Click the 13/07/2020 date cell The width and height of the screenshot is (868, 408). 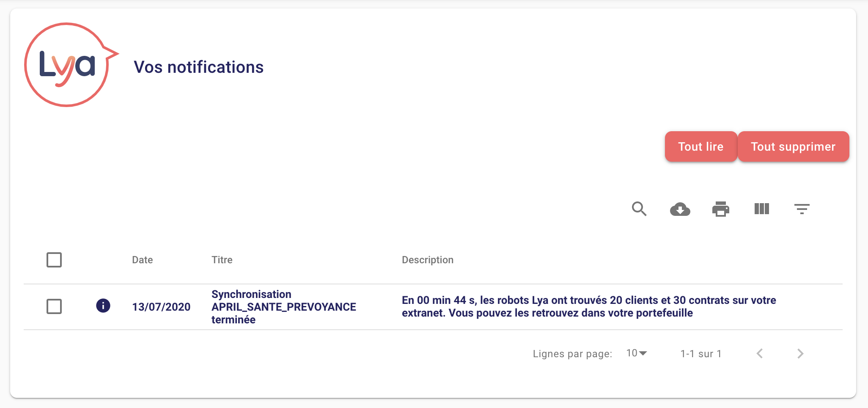click(x=161, y=307)
